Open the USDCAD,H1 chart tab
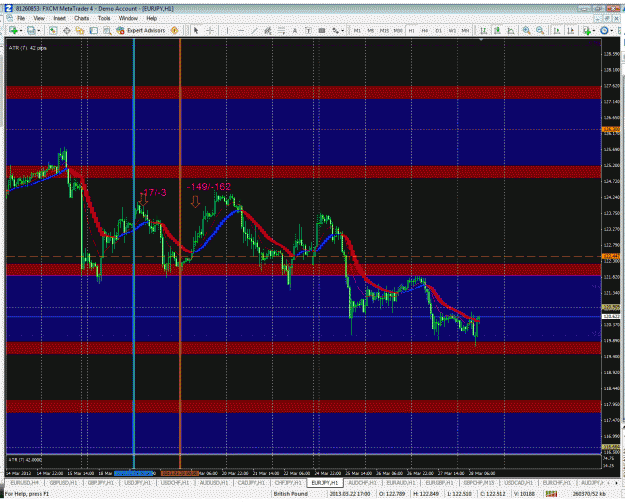 point(518,483)
